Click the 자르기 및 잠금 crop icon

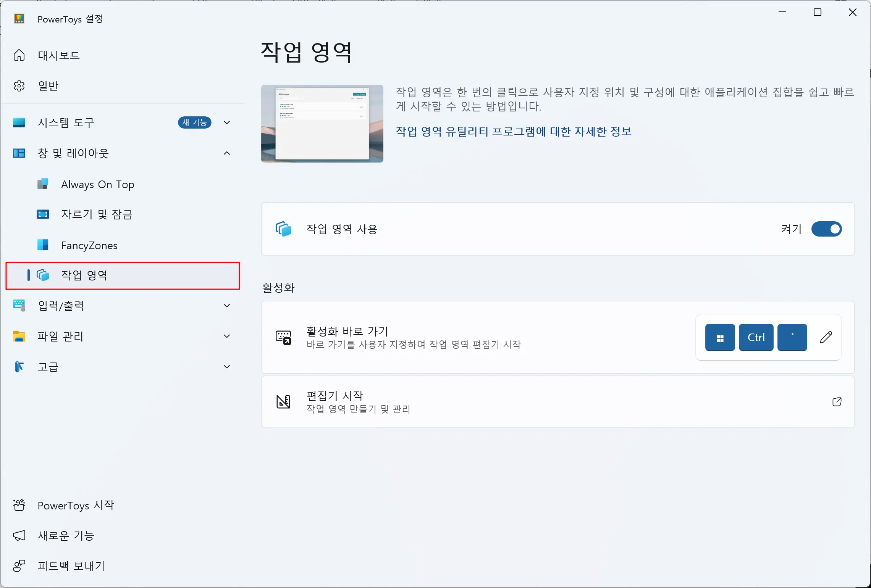43,214
